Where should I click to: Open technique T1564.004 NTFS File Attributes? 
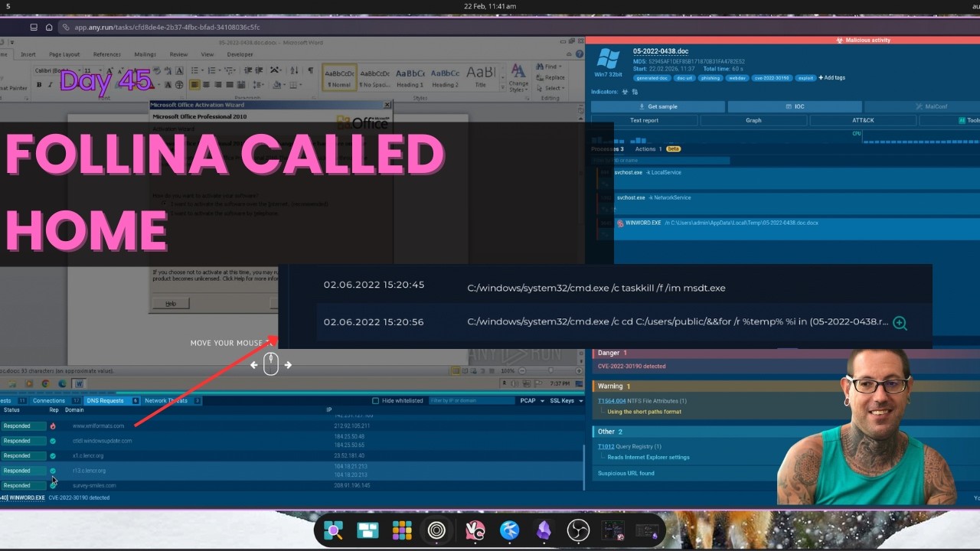coord(642,401)
